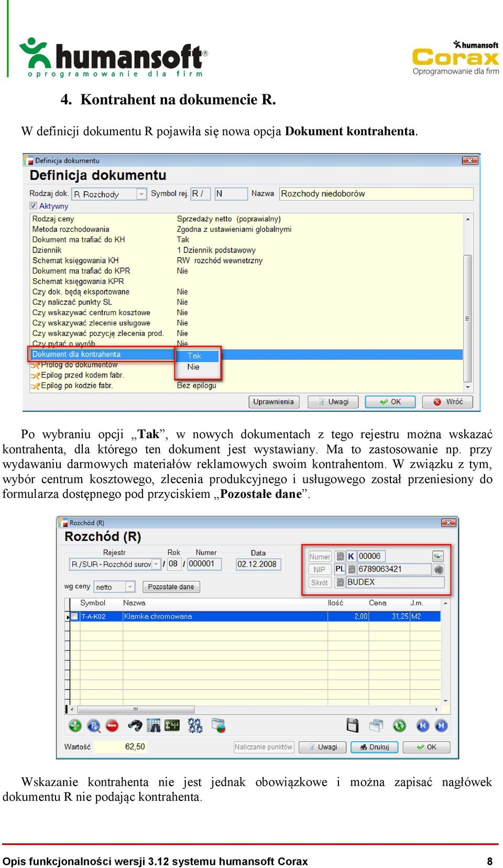Click the sigma summary icon
This screenshot has height=868, width=503.
pyautogui.click(x=172, y=725)
